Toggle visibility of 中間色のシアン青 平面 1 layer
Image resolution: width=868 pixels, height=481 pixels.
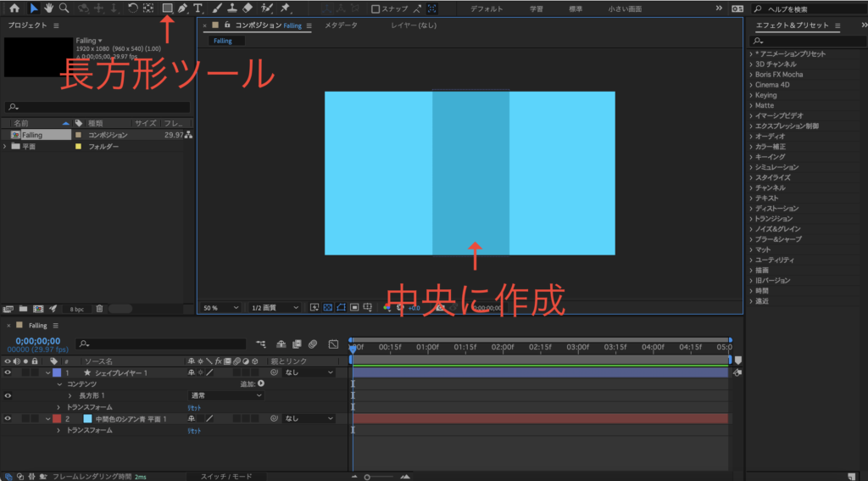pyautogui.click(x=8, y=418)
